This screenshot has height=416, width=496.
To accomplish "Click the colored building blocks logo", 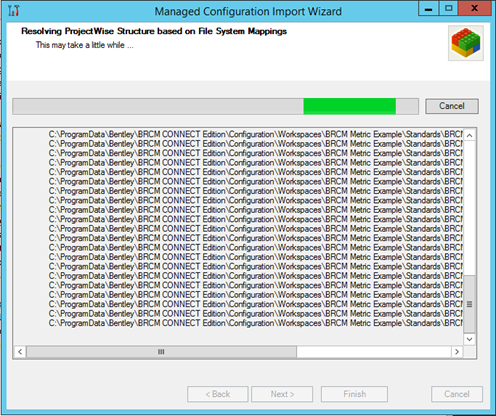I will click(466, 43).
